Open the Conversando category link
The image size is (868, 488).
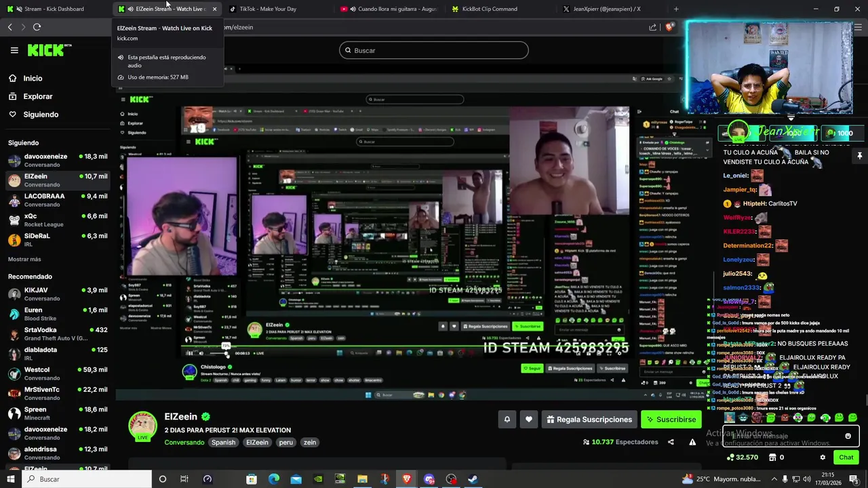[184, 443]
